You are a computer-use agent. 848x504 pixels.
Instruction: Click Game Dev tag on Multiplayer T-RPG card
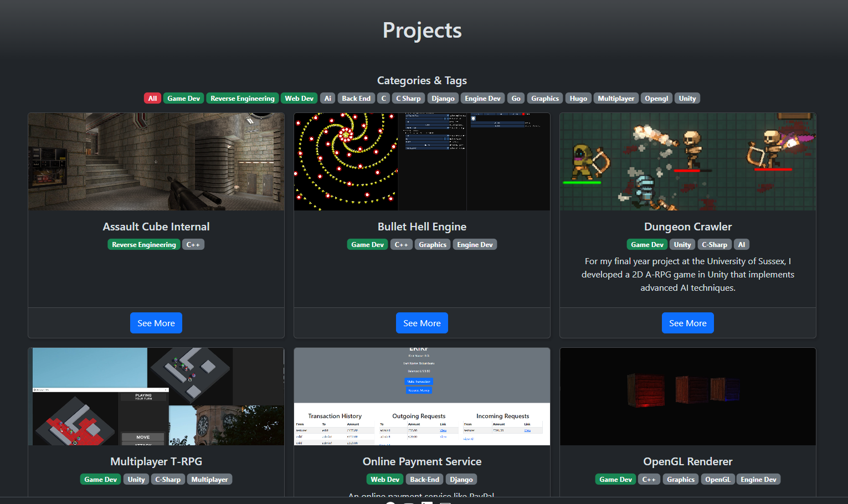pos(101,479)
